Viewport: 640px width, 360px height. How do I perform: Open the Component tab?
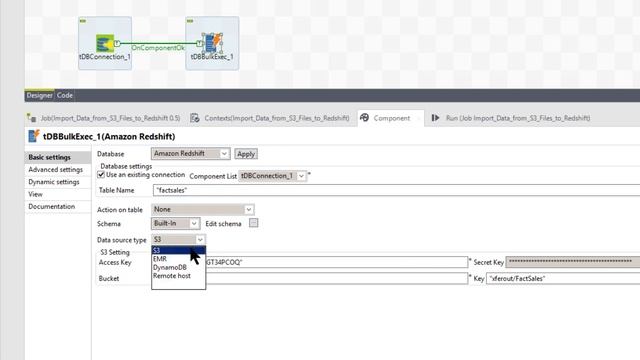pos(391,118)
